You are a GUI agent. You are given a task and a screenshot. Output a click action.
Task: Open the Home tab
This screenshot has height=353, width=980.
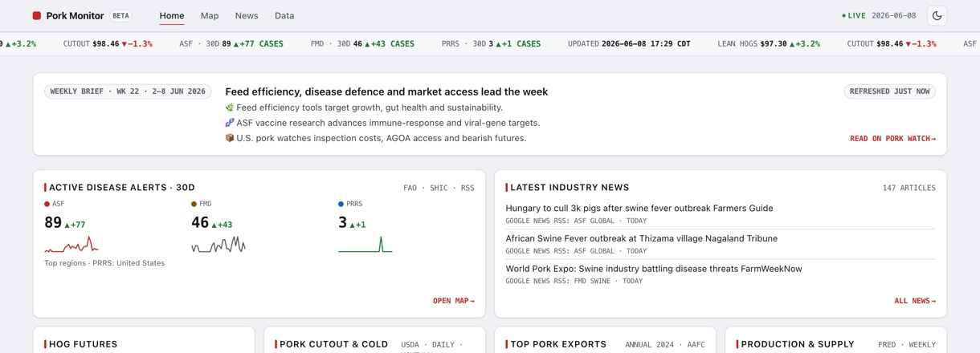tap(172, 15)
